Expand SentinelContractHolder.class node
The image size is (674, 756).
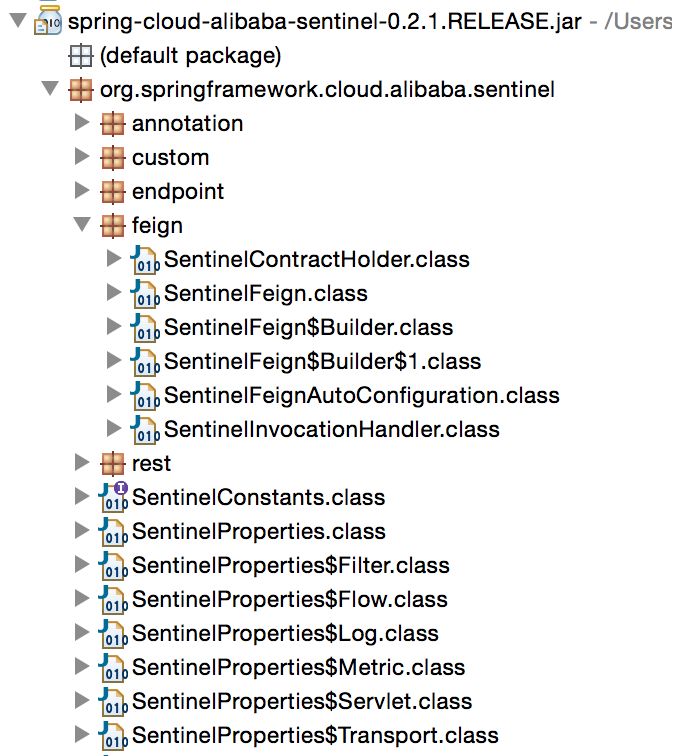coord(114,260)
